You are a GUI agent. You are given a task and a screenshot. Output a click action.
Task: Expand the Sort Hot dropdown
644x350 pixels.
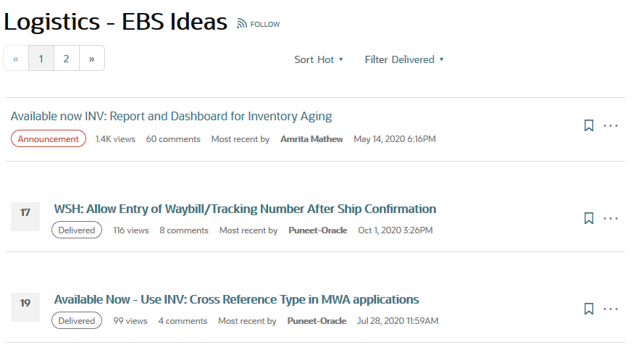[x=319, y=59]
